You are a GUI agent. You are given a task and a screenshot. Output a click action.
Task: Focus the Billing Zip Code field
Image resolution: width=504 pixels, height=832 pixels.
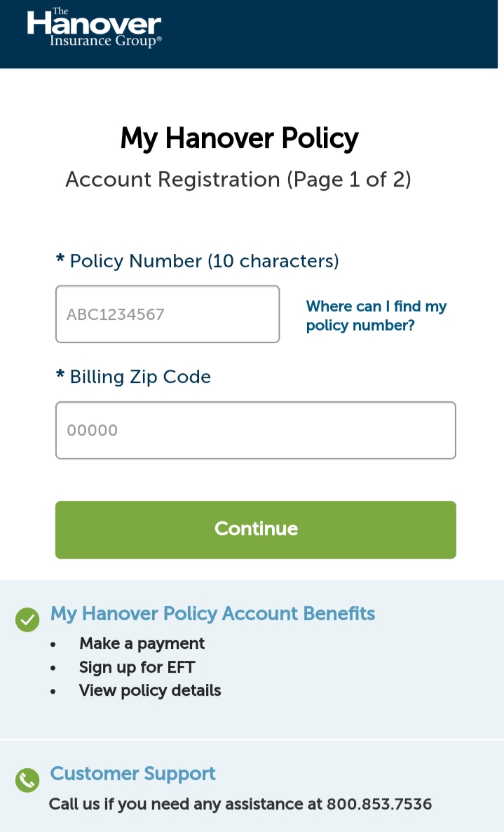pyautogui.click(x=255, y=430)
